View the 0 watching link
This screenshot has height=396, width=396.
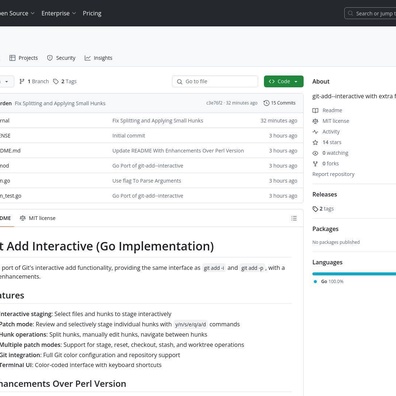click(x=335, y=153)
